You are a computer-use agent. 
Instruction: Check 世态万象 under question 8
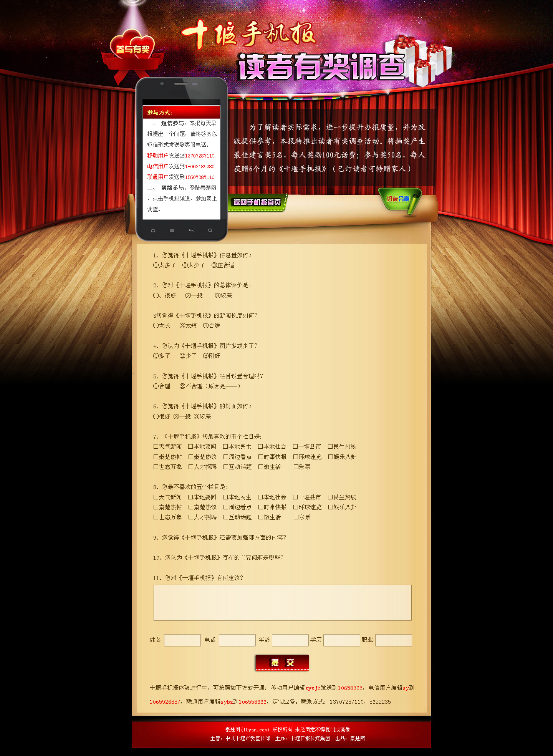tap(156, 517)
